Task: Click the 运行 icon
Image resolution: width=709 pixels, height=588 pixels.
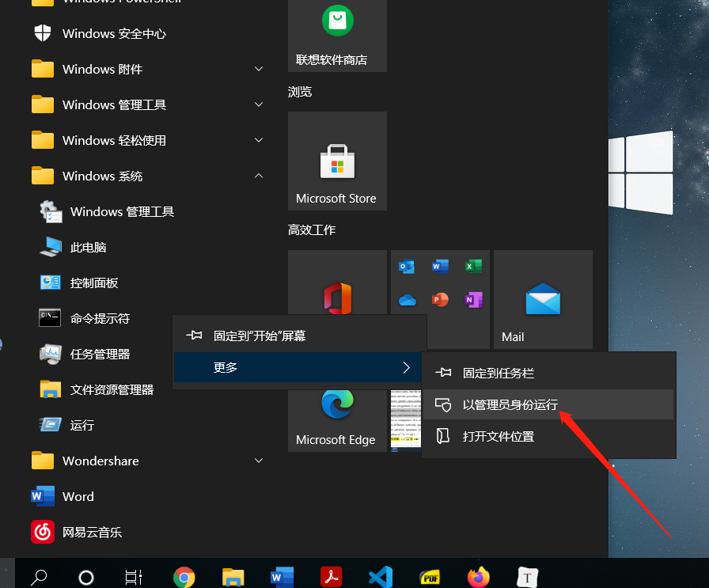Action: coord(50,425)
